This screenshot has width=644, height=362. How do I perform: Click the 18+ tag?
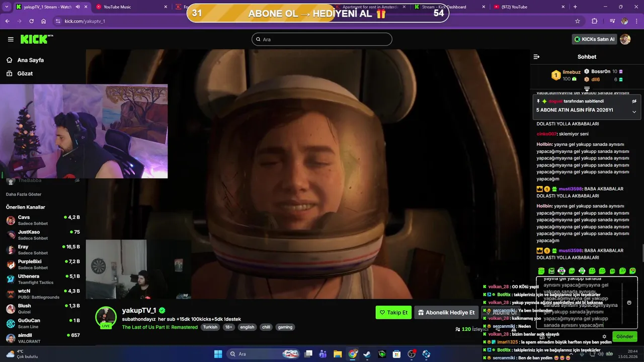pos(229,327)
